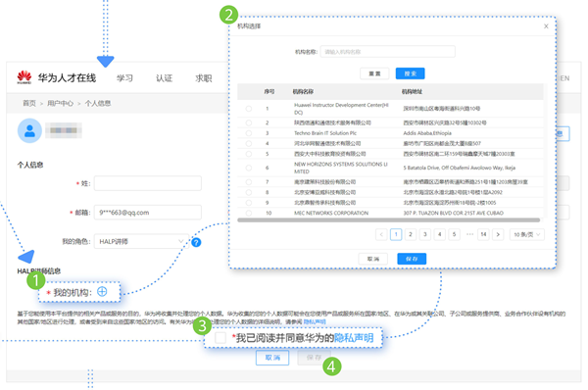Viewport: 588px width, 390px height.
Task: Open the 10 条/页 page size dropdown
Action: click(527, 234)
